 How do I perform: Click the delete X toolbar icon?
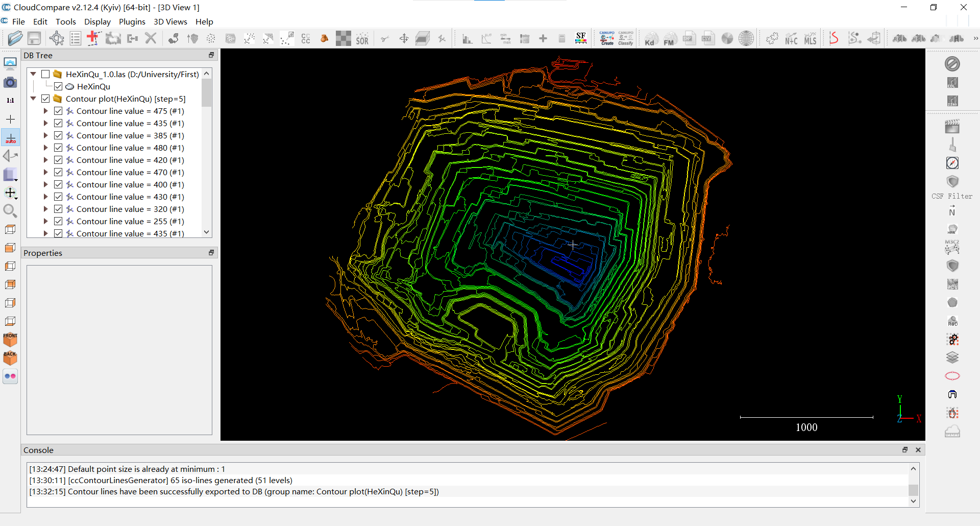point(151,38)
